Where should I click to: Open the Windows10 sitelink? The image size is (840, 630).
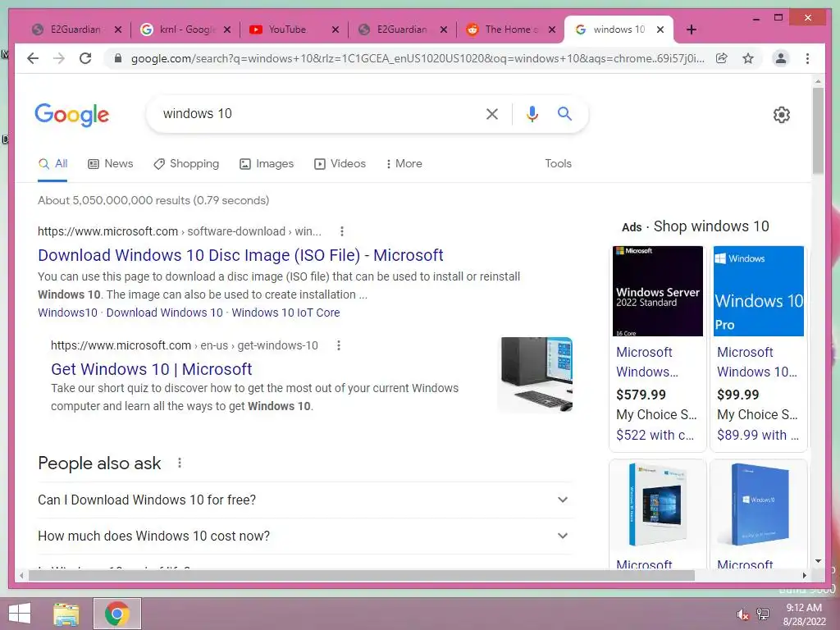(x=67, y=313)
